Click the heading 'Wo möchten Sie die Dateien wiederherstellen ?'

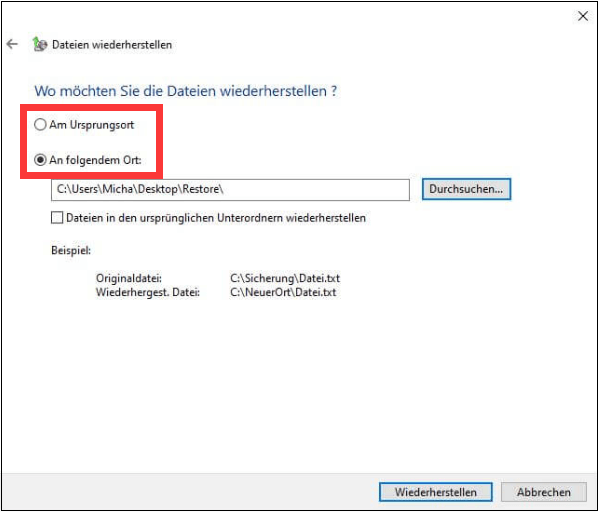186,91
